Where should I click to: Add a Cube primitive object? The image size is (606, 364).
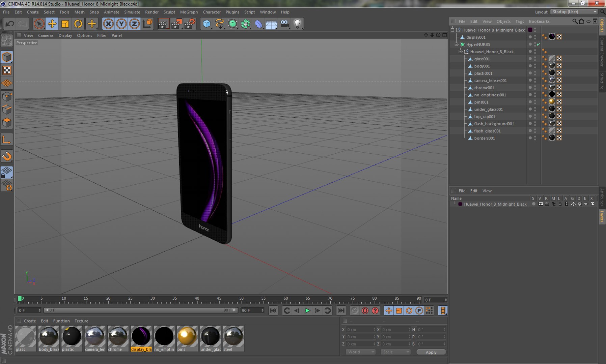[206, 24]
